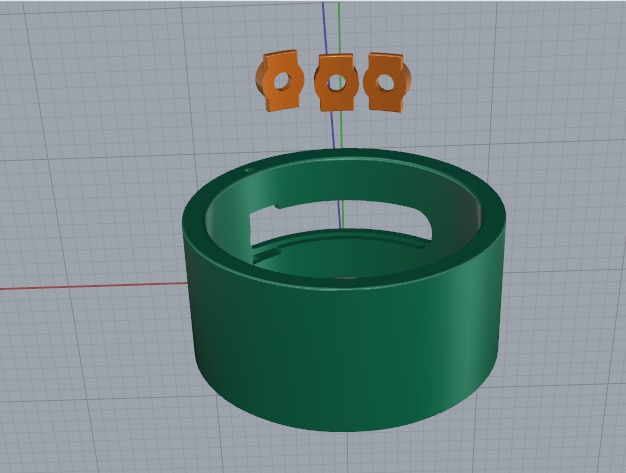Select the middle orange clip piece

pyautogui.click(x=336, y=83)
